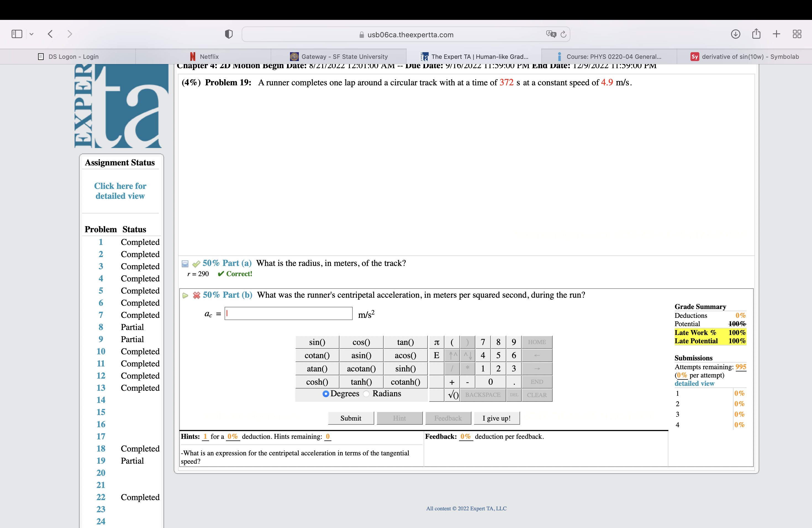Open the tab chevron next to the sidebar button
Viewport: 812px width, 528px height.
tap(31, 34)
